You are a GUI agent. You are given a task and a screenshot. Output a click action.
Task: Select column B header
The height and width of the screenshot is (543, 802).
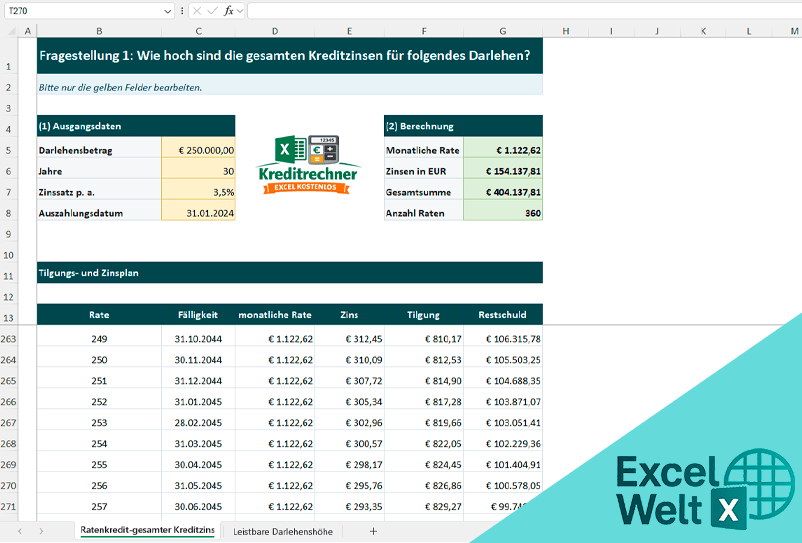pyautogui.click(x=99, y=31)
